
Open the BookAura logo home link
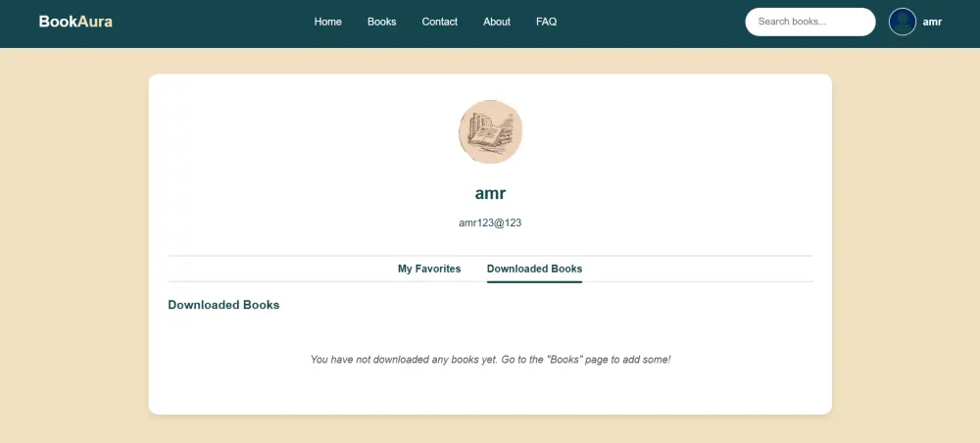point(75,22)
